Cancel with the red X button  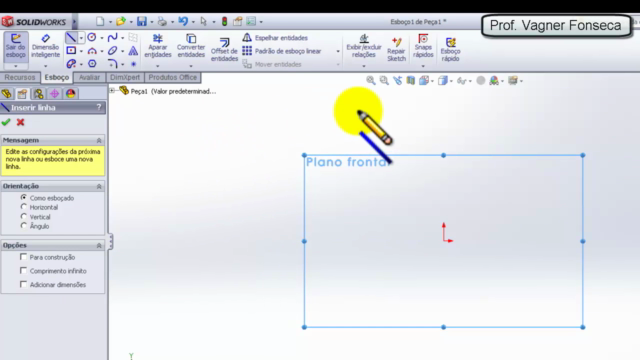point(20,122)
